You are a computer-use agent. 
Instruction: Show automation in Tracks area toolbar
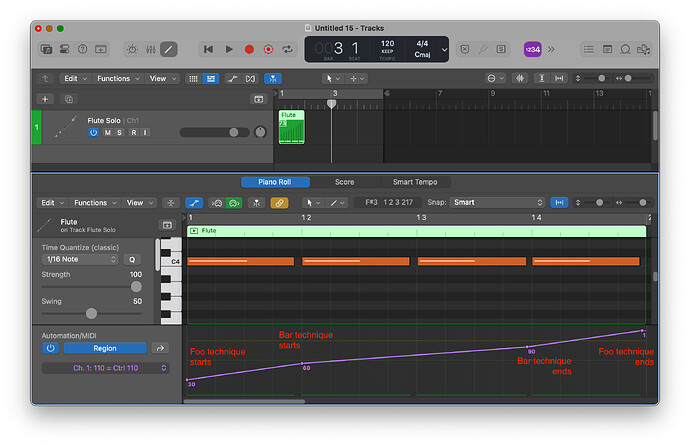[232, 79]
